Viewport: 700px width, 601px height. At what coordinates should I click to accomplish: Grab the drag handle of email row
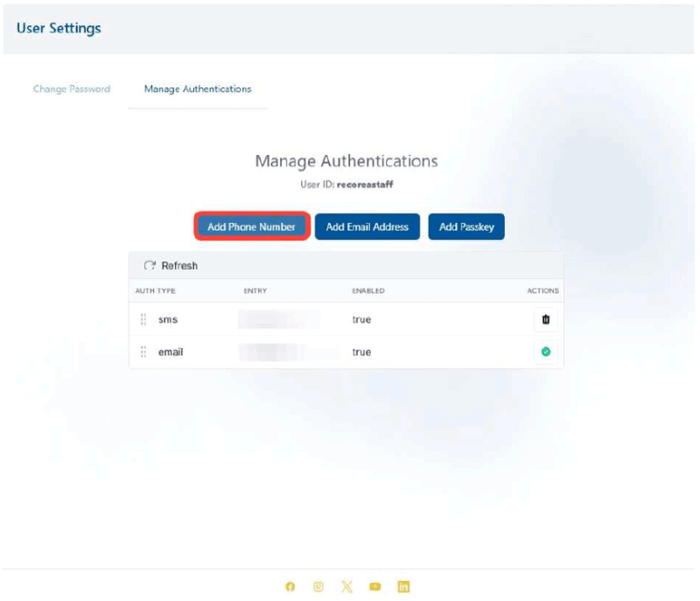coord(143,353)
